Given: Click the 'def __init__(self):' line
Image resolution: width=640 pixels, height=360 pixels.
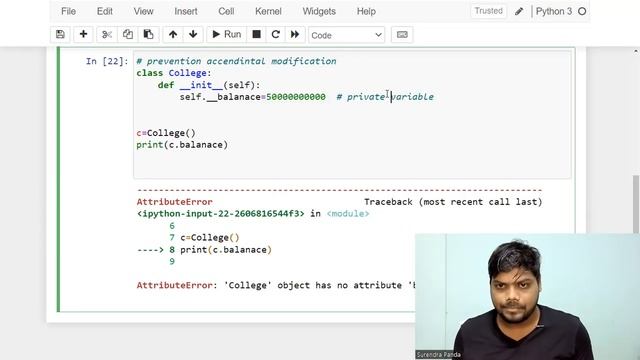Looking at the screenshot, I should (209, 85).
